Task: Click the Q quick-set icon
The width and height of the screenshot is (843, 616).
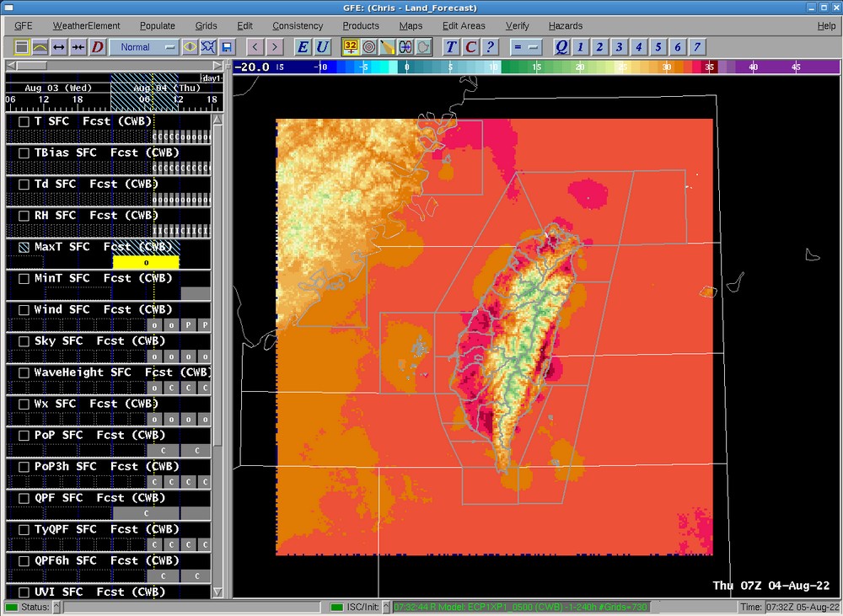Action: (561, 47)
